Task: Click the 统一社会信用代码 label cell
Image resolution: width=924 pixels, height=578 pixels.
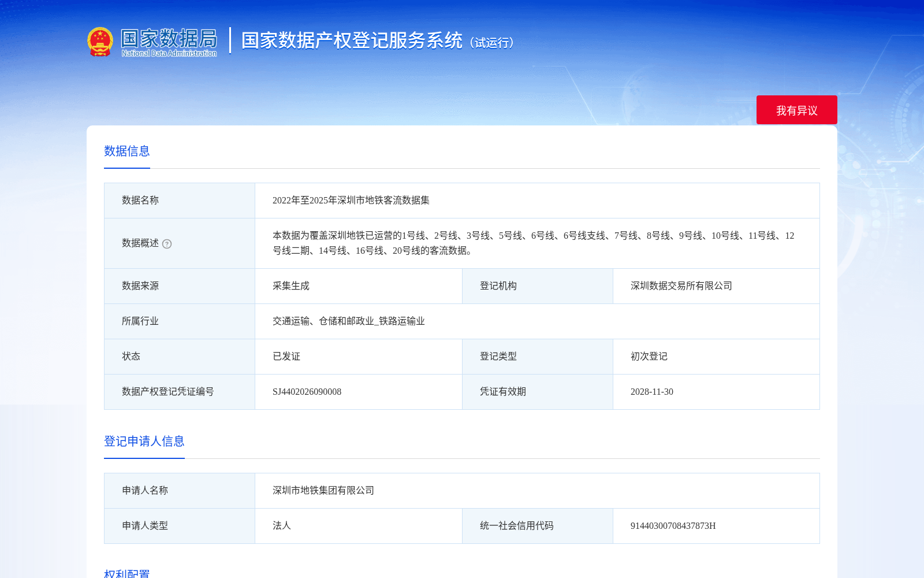Action: click(x=538, y=526)
